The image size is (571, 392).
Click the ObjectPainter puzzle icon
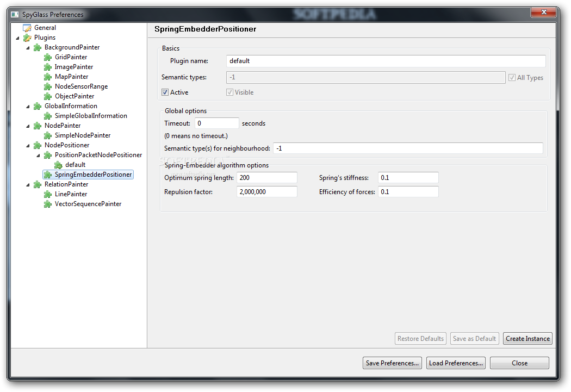click(48, 96)
